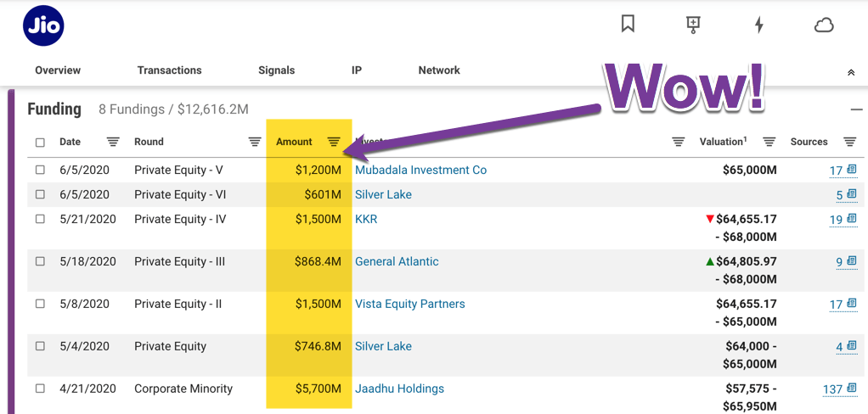Screen dimensions: 868x414
Task: Open the 137 sources link for Jaadhu
Action: (840, 389)
